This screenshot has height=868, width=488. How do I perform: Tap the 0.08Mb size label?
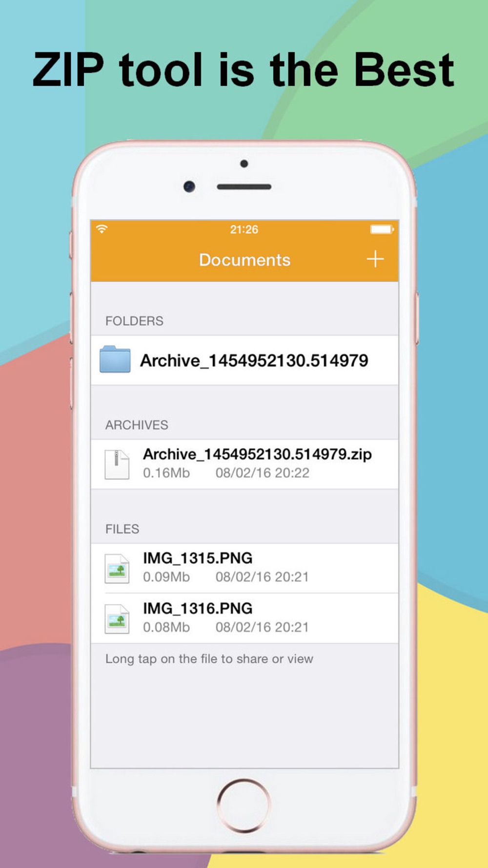[x=166, y=627]
